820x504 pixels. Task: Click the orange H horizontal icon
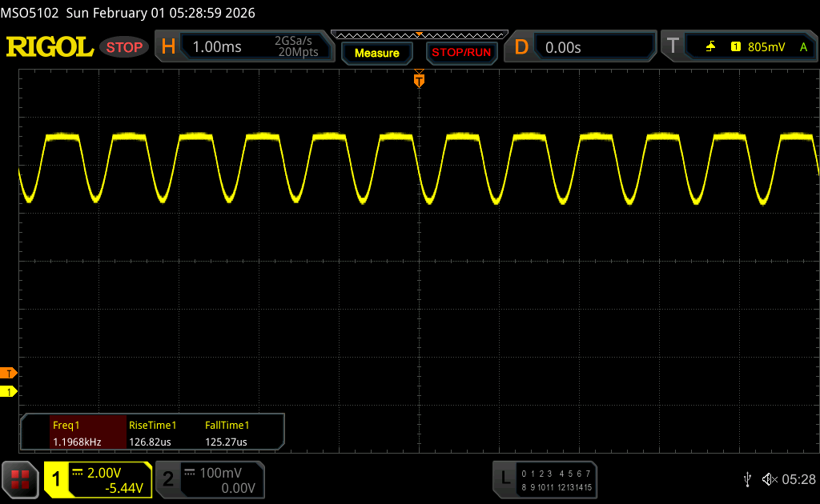tap(168, 47)
